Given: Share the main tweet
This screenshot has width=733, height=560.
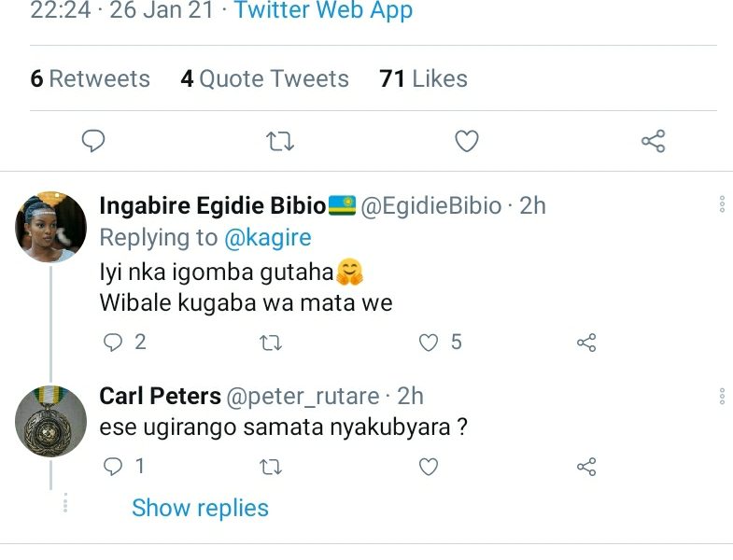Looking at the screenshot, I should pyautogui.click(x=653, y=141).
